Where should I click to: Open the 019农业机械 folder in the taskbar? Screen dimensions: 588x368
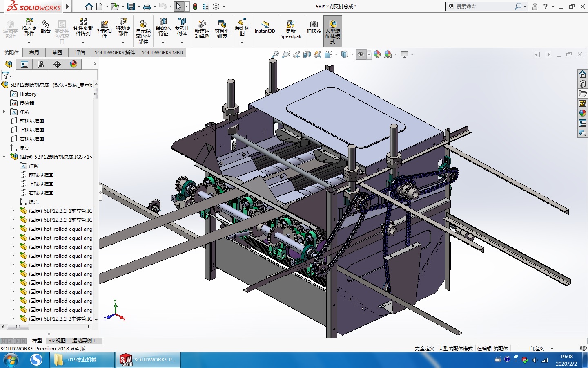tap(82, 360)
